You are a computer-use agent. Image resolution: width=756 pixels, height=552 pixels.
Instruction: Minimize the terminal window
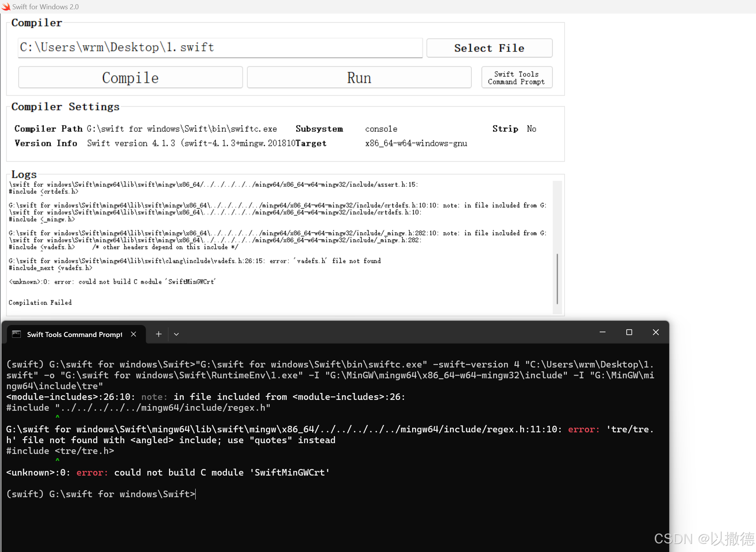(602, 332)
